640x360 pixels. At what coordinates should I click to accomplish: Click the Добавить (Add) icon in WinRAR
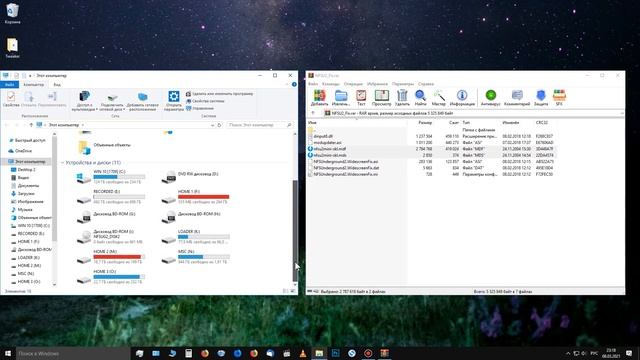pos(319,98)
